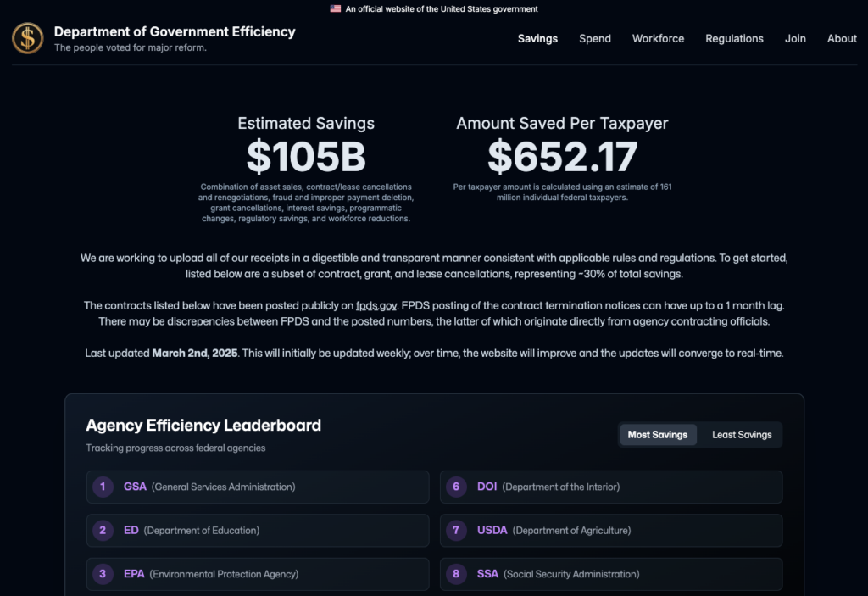Select the EPA leaderboard row
The image size is (868, 596).
tap(258, 574)
